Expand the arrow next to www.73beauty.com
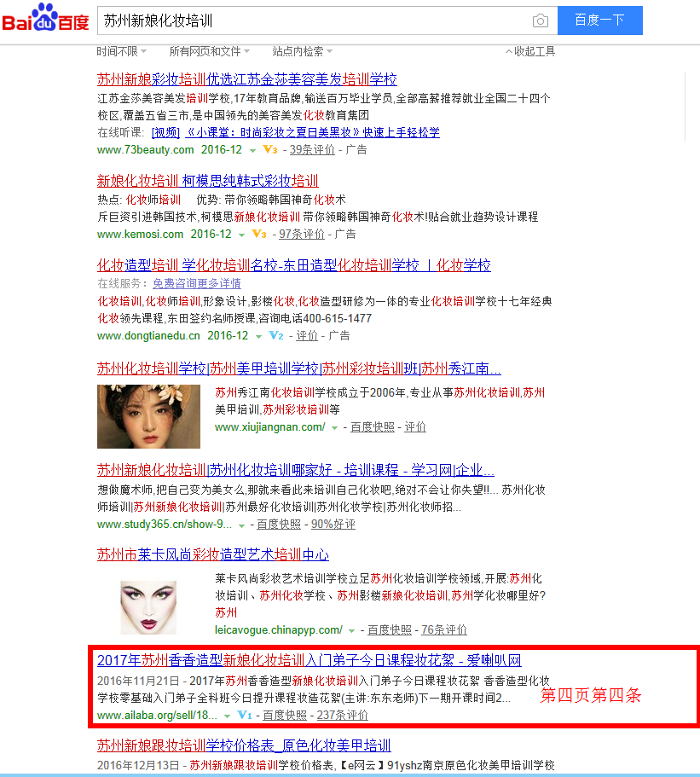This screenshot has height=777, width=700. [252, 151]
